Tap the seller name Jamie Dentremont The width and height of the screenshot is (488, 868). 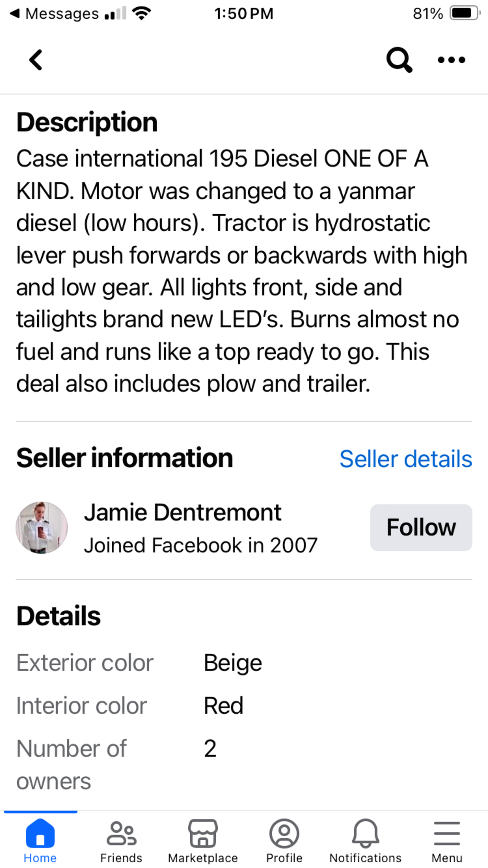(x=183, y=512)
